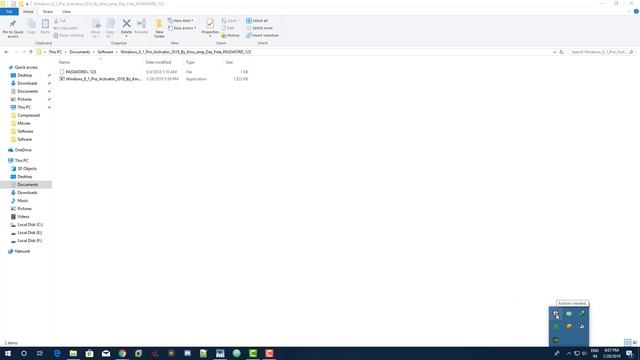The image size is (640, 360).
Task: Open the Home ribbon tab
Action: tap(28, 12)
